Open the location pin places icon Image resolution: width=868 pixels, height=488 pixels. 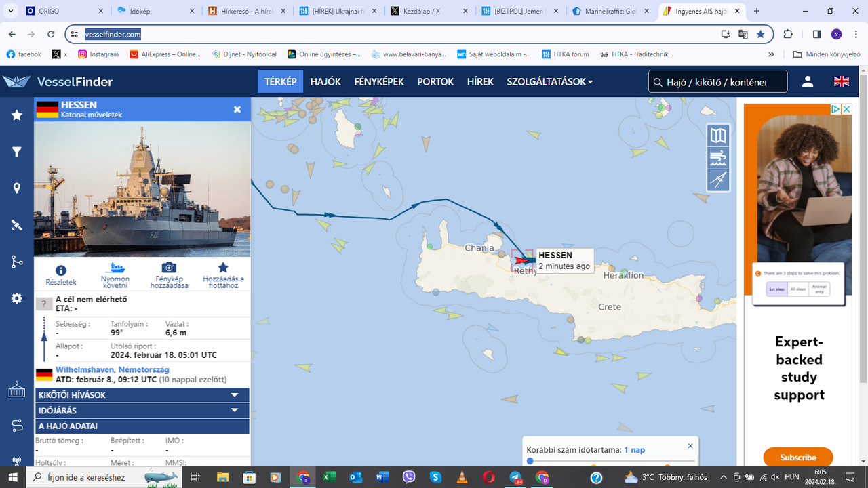click(17, 188)
